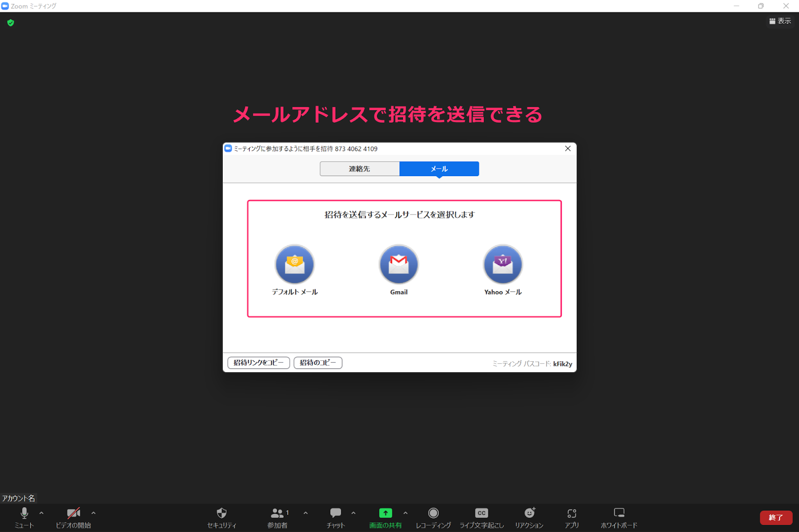The image size is (799, 532).
Task: Open the Participants panel
Action: click(x=278, y=518)
